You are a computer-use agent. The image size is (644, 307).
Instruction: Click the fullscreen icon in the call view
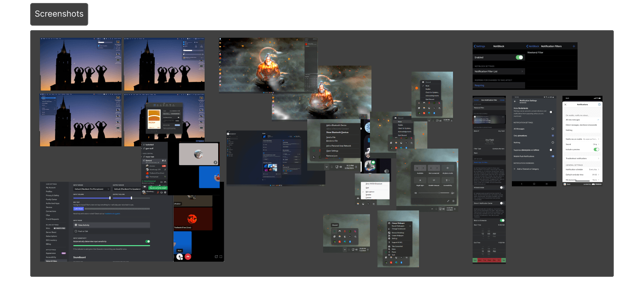pyautogui.click(x=221, y=257)
